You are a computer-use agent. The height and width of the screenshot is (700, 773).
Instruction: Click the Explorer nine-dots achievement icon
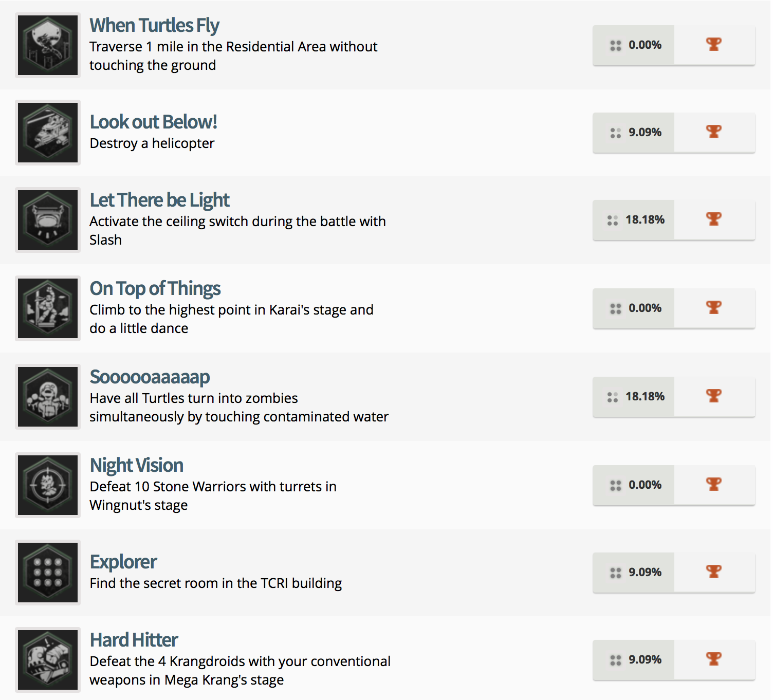click(48, 573)
